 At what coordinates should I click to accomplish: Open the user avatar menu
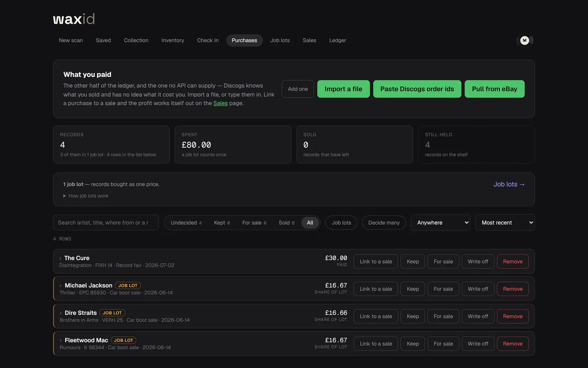(525, 40)
